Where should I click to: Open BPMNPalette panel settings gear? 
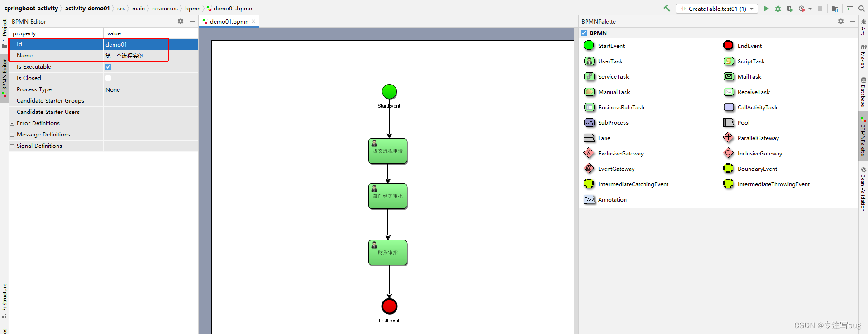click(841, 21)
